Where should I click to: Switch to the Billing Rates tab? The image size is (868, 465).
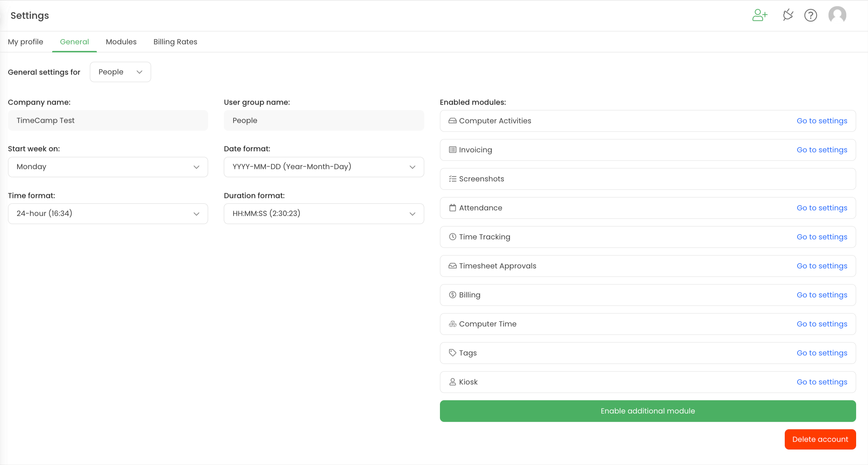click(x=175, y=42)
